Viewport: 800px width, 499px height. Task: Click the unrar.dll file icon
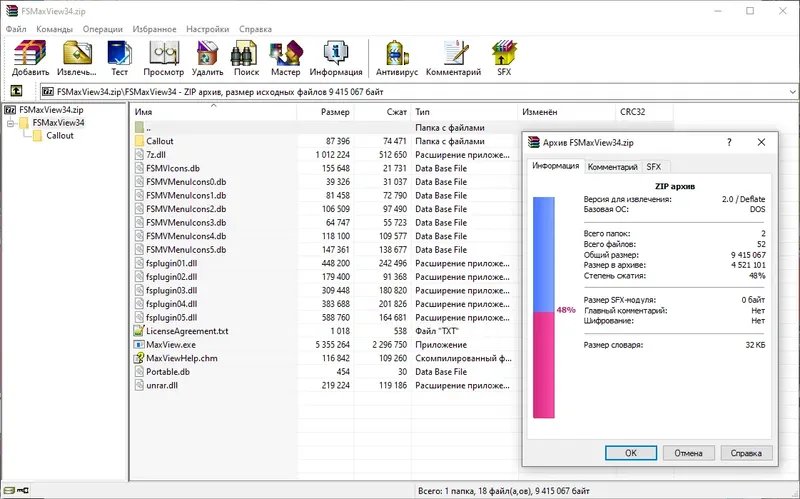[x=139, y=385]
